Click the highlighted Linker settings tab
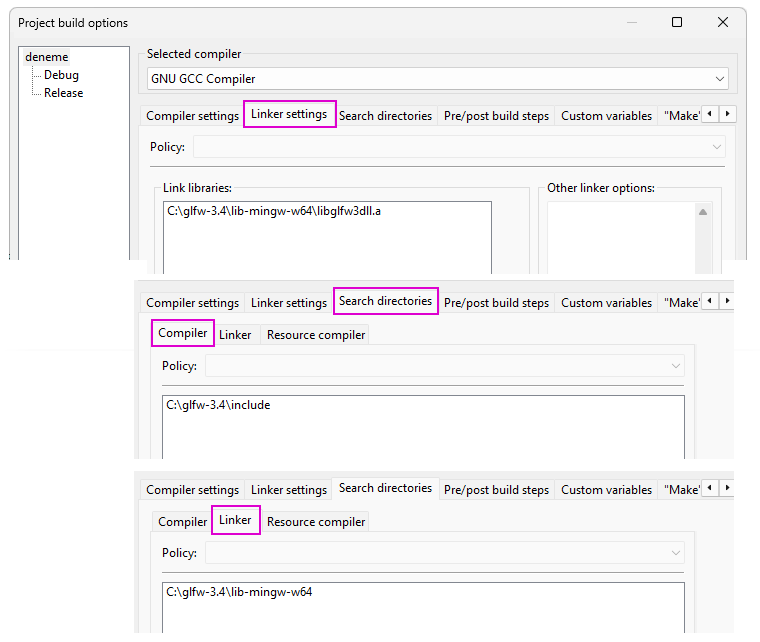 (289, 114)
